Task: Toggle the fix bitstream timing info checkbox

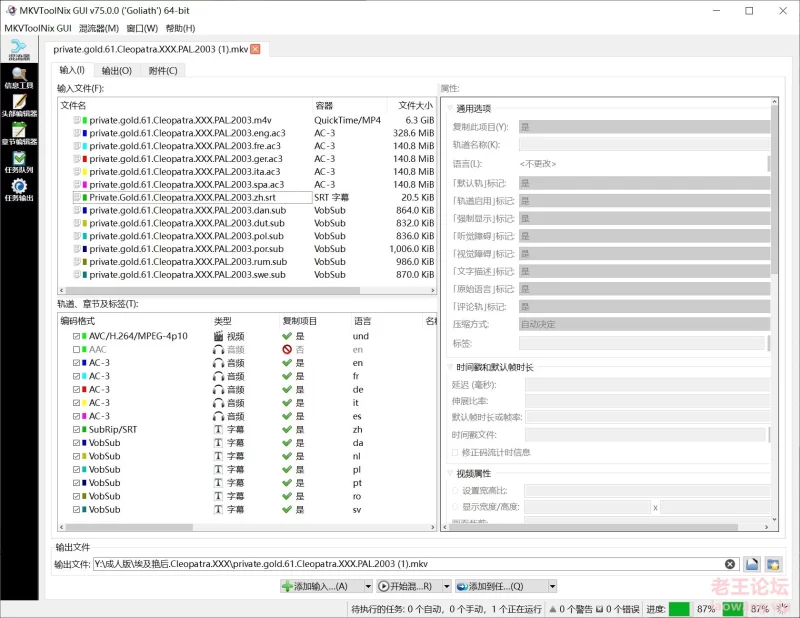Action: click(455, 452)
